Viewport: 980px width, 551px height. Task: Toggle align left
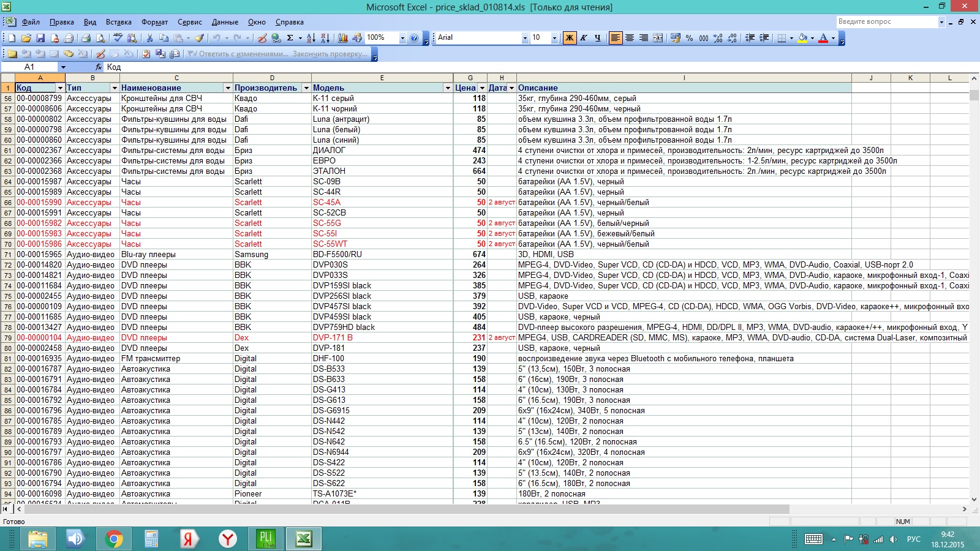616,38
